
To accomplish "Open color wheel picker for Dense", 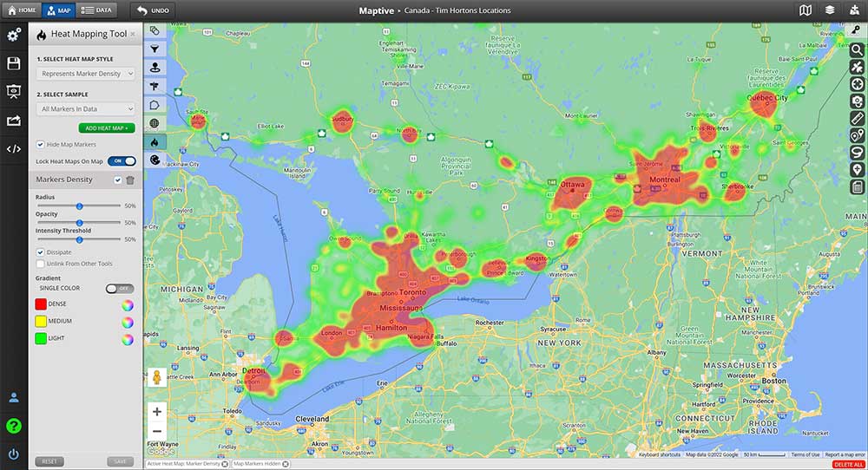I will pyautogui.click(x=128, y=305).
